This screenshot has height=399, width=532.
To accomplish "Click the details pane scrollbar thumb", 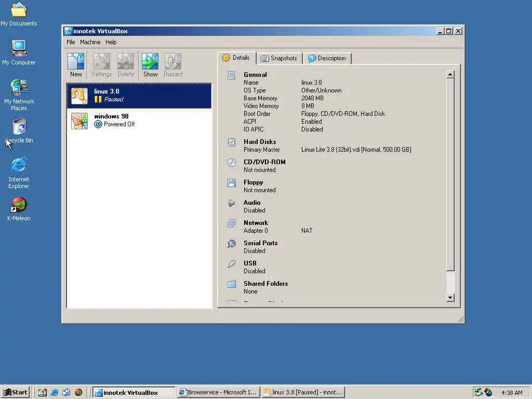I will 450,175.
